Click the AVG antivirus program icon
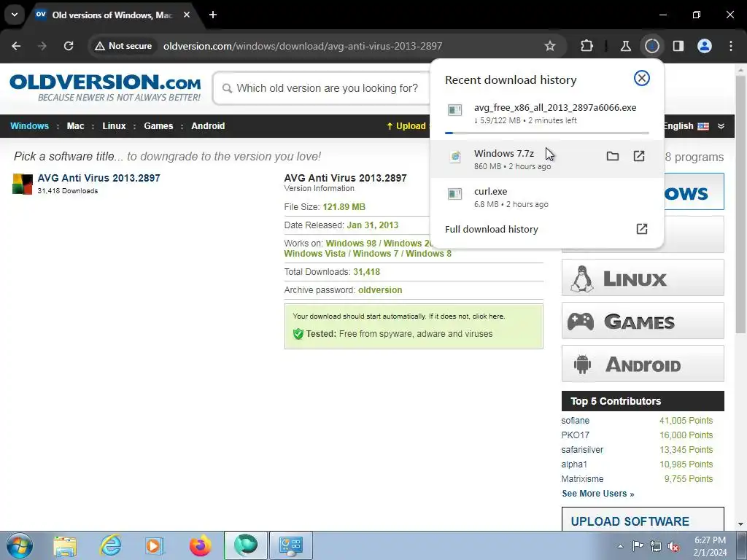Image resolution: width=747 pixels, height=560 pixels. (23, 184)
